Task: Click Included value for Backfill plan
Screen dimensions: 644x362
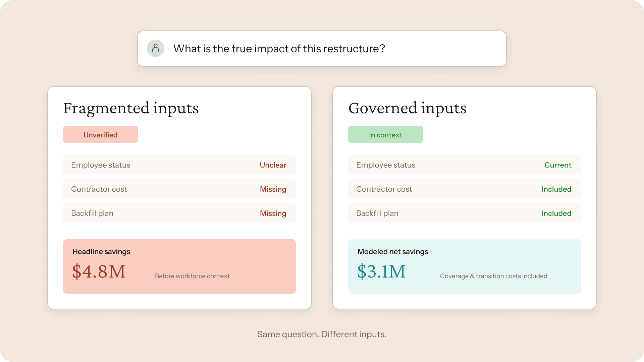Action: [x=556, y=213]
